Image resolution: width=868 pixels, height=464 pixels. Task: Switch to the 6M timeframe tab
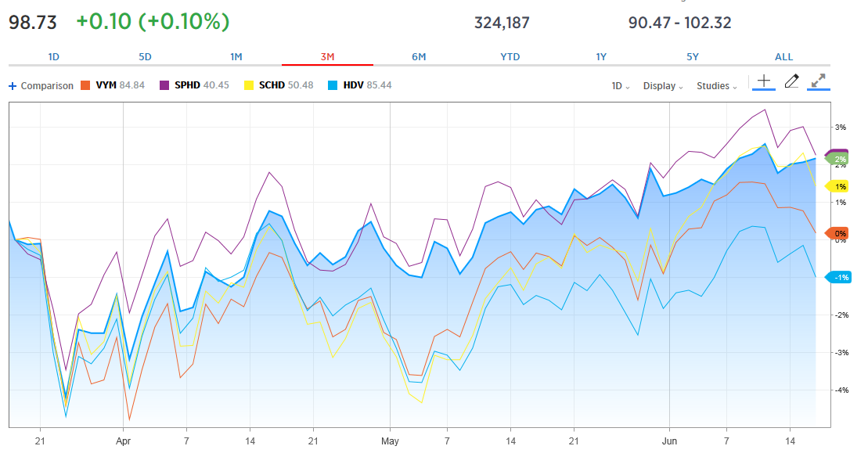[420, 56]
